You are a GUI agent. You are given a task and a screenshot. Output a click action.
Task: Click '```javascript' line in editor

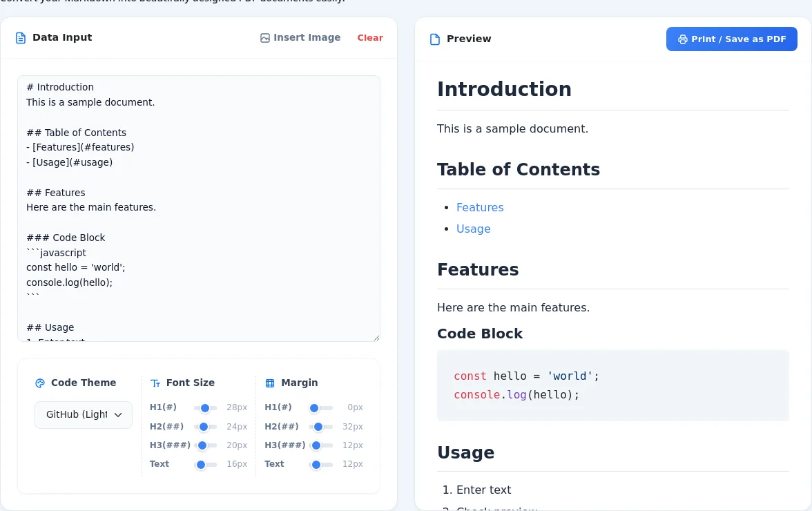click(x=56, y=253)
